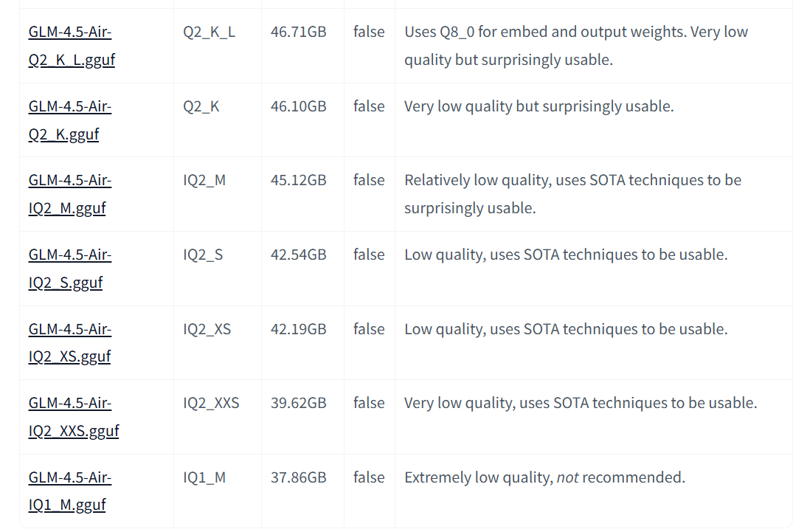Click the 37.86GB file size value
Image resolution: width=807 pixels, height=532 pixels.
pyautogui.click(x=298, y=477)
